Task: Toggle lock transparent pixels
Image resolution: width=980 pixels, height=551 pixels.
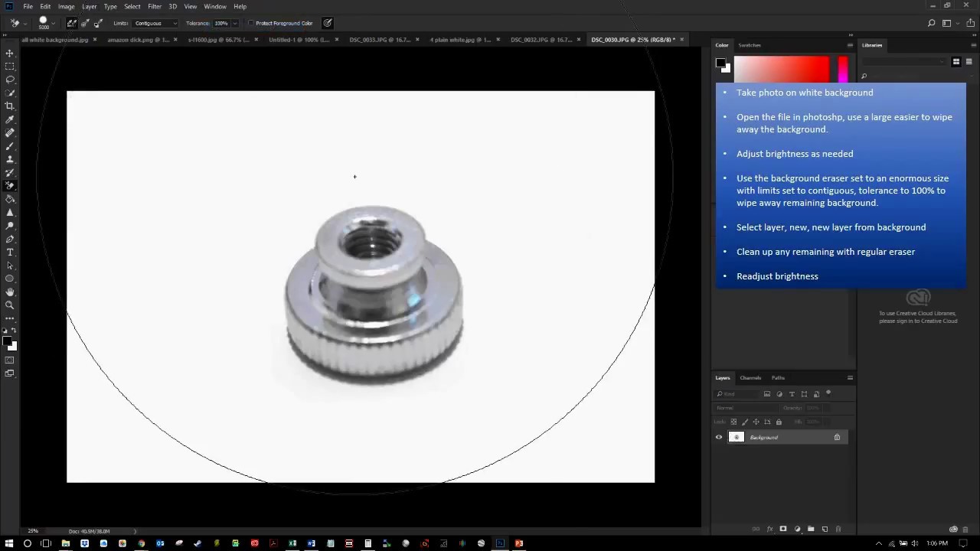Action: pyautogui.click(x=733, y=422)
